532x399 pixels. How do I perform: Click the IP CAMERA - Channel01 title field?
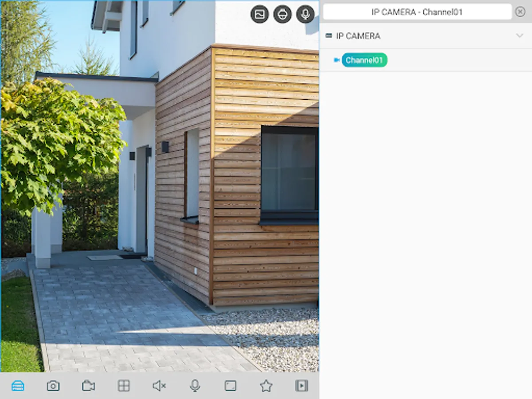[x=417, y=12]
